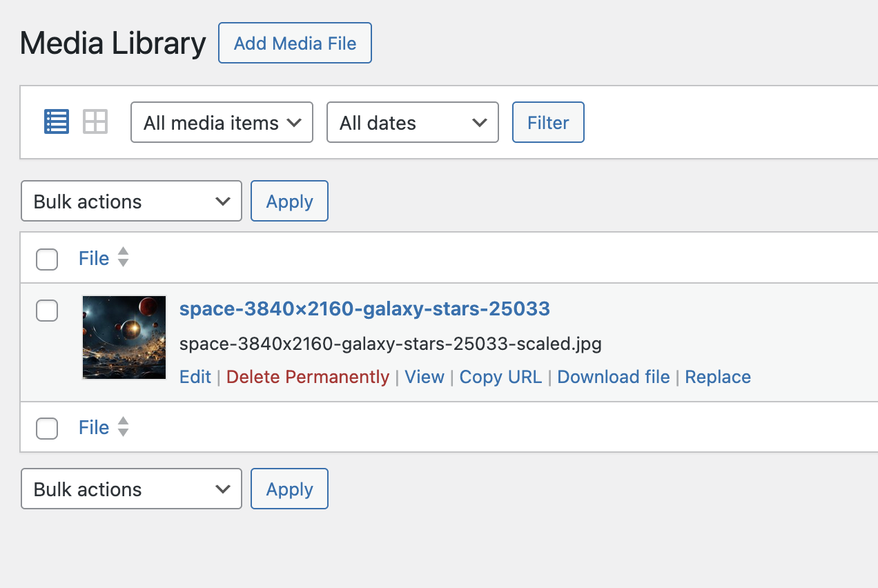Open top Bulk actions dropdown
878x588 pixels.
tap(131, 202)
